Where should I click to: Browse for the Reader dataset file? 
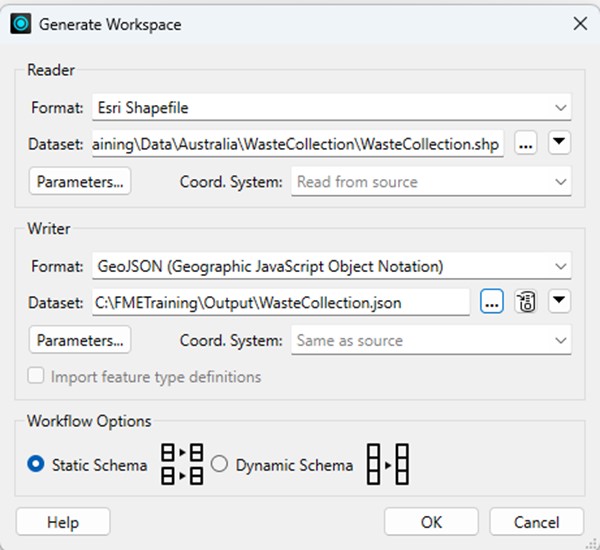tap(527, 143)
